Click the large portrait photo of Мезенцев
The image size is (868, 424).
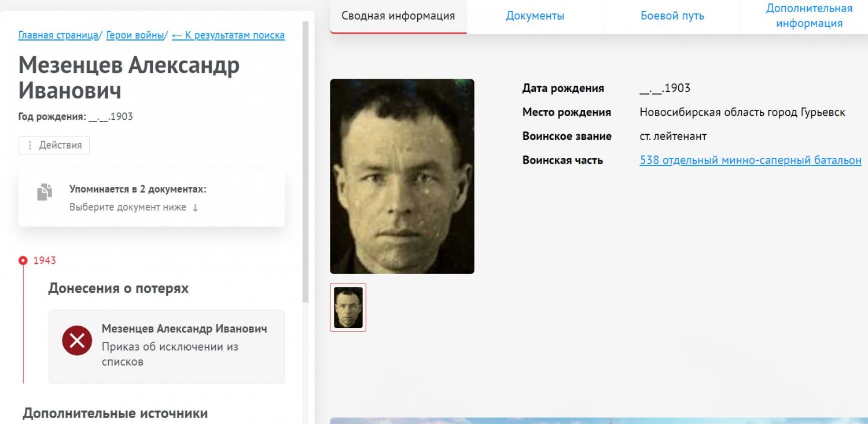(402, 176)
